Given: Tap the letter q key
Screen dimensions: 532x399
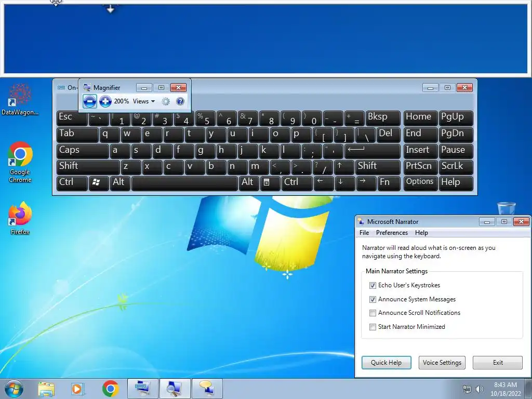Looking at the screenshot, I should (109, 135).
